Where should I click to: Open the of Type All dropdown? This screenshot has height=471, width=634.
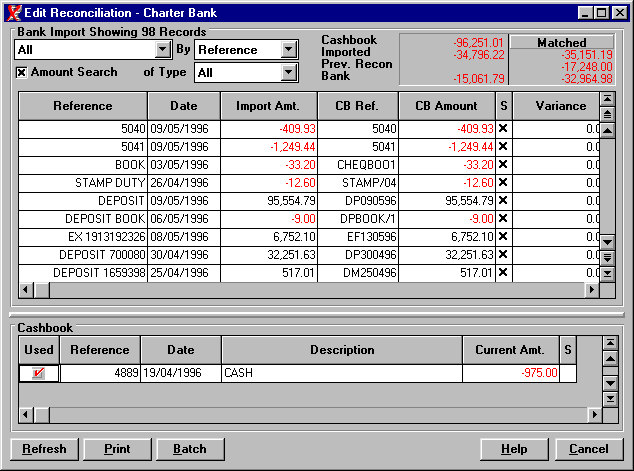[x=288, y=73]
